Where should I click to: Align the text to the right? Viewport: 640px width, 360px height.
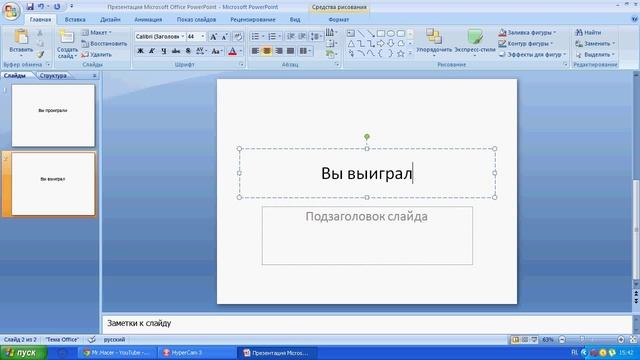tap(279, 51)
